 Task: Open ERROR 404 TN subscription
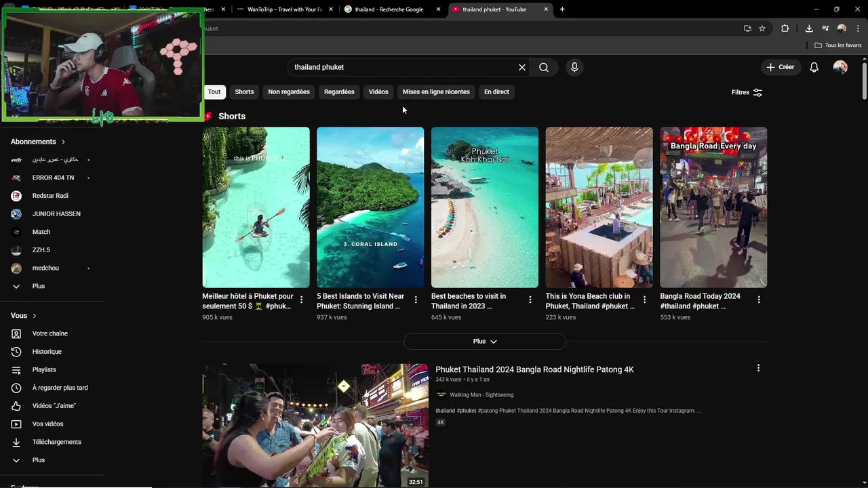(x=53, y=178)
